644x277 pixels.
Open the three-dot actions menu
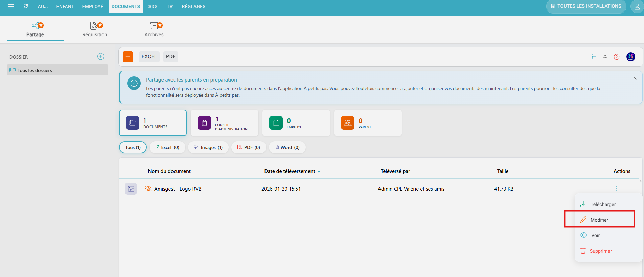pos(616,189)
